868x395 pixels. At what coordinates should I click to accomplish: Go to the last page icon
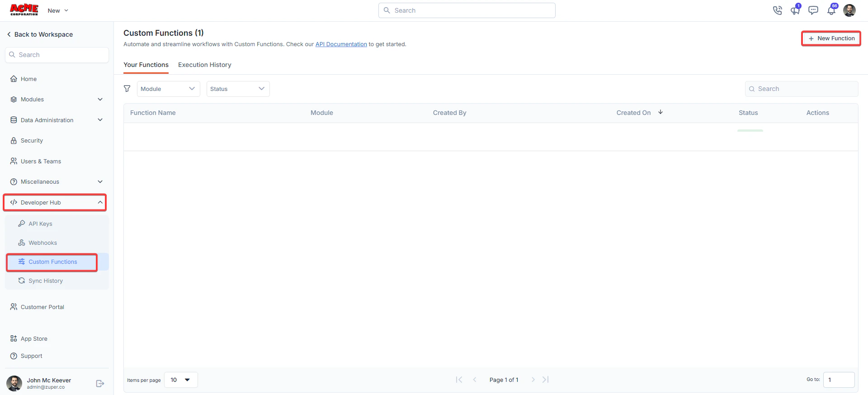click(546, 380)
